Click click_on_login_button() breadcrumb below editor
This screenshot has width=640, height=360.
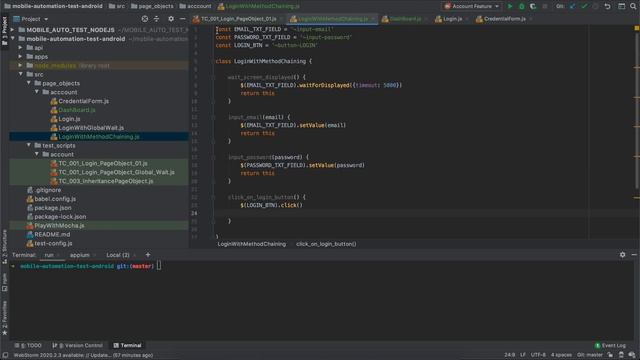pos(326,244)
